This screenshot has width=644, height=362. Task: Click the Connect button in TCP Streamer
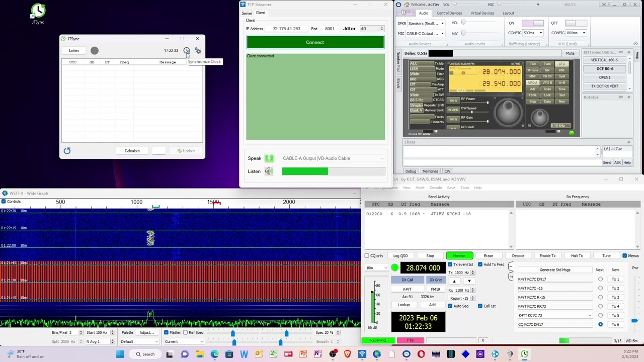(x=315, y=42)
